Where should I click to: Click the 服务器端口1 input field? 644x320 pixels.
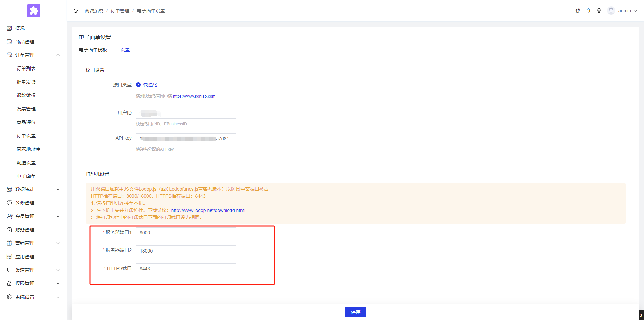click(186, 233)
